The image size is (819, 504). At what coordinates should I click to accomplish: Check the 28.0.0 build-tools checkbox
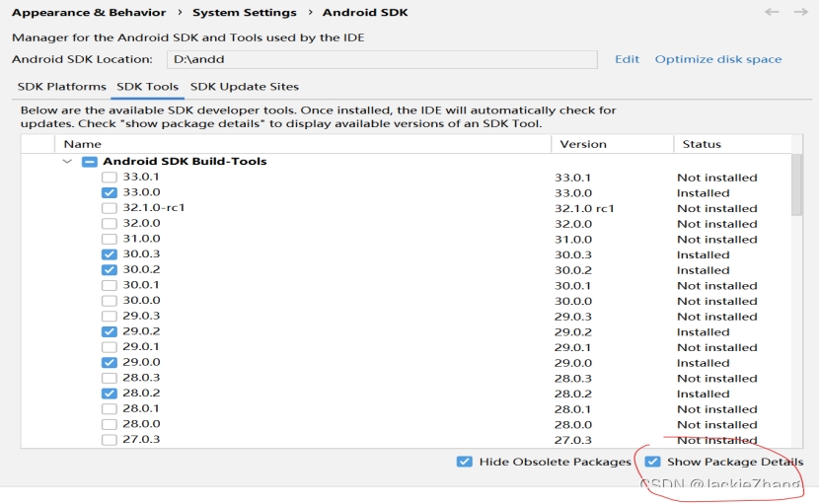(110, 424)
